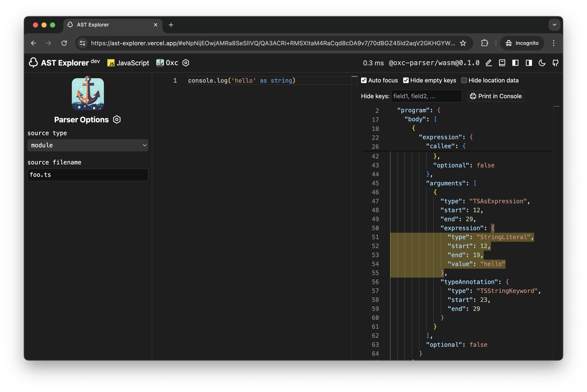The height and width of the screenshot is (392, 587).
Task: Click the "StringLiteral" type value
Action: point(503,237)
